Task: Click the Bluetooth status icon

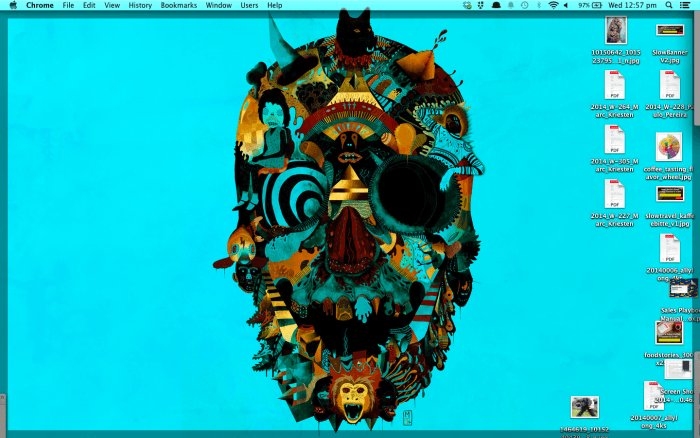Action: click(x=539, y=5)
